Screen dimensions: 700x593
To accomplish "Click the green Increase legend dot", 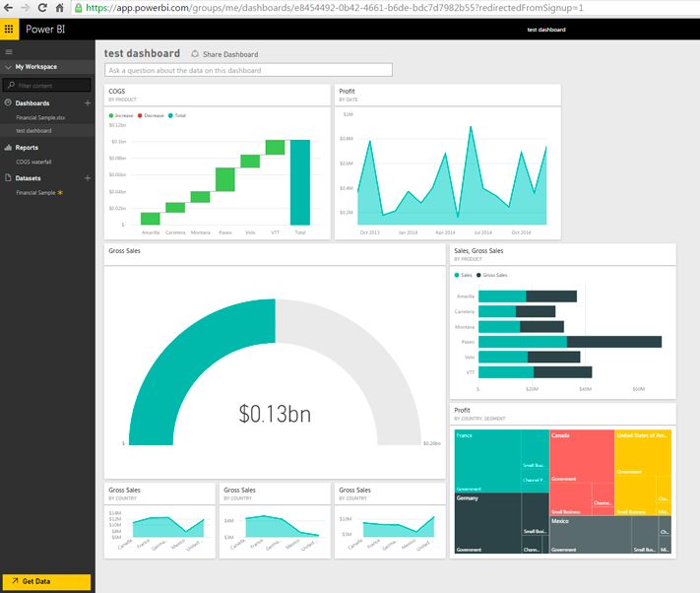I will click(x=111, y=115).
